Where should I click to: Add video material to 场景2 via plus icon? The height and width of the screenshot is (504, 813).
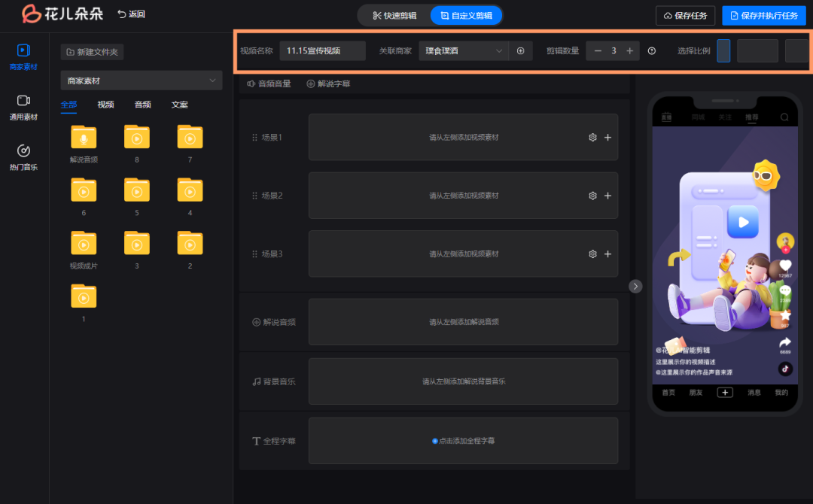point(608,195)
